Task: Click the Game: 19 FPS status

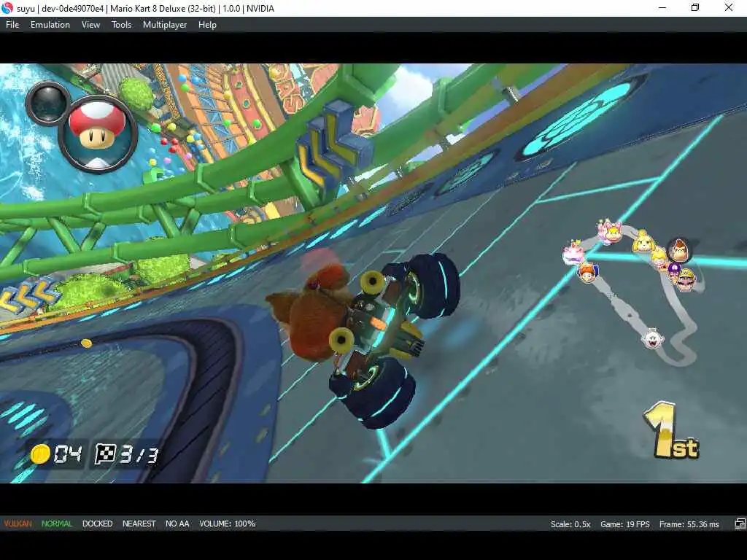Action: coord(624,524)
